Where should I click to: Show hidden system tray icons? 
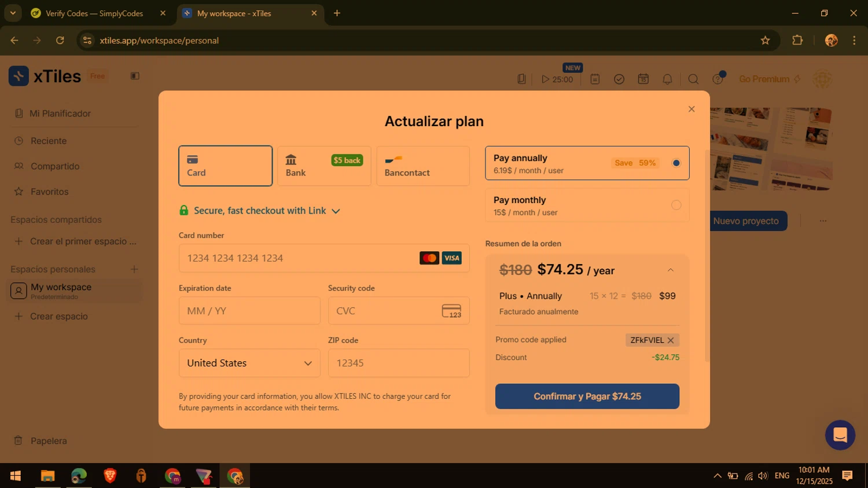(718, 476)
